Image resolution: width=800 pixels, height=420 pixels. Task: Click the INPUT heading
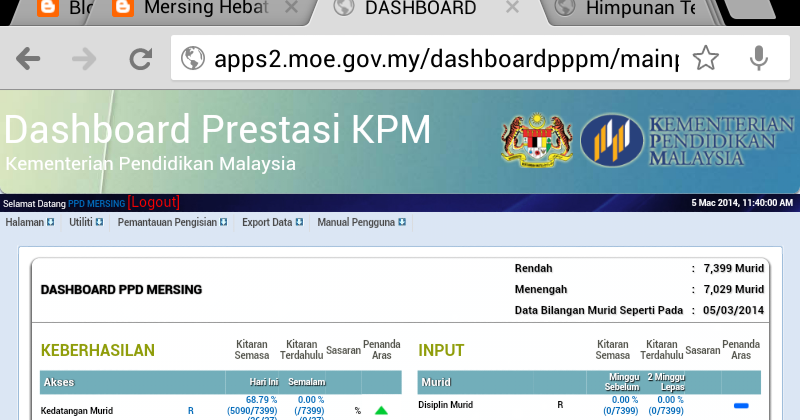[x=441, y=350]
